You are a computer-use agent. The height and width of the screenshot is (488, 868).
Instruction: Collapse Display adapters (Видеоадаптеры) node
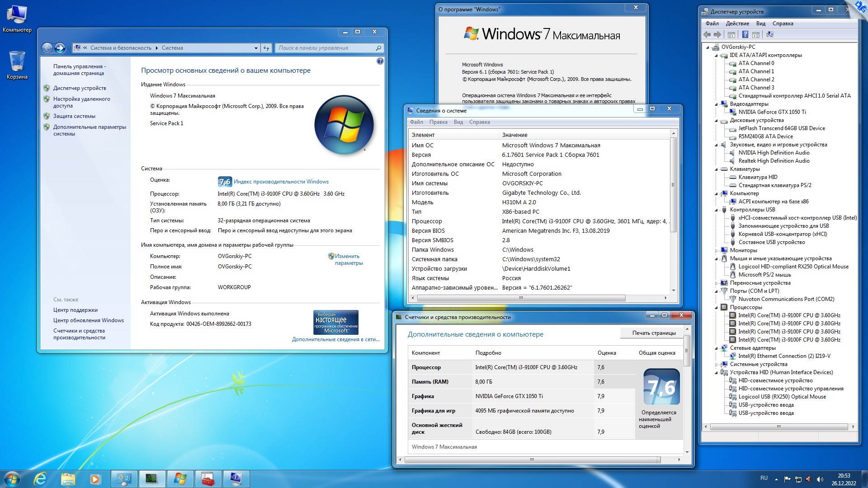pyautogui.click(x=716, y=104)
